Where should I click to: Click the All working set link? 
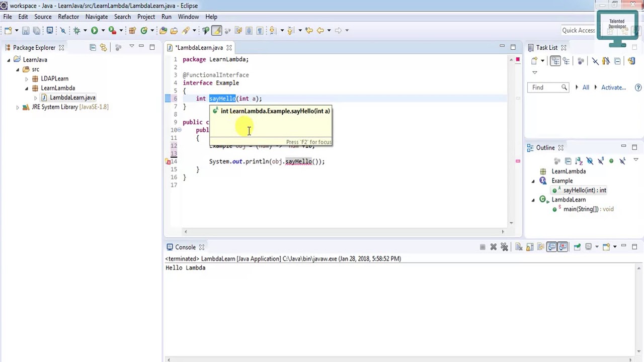[586, 87]
